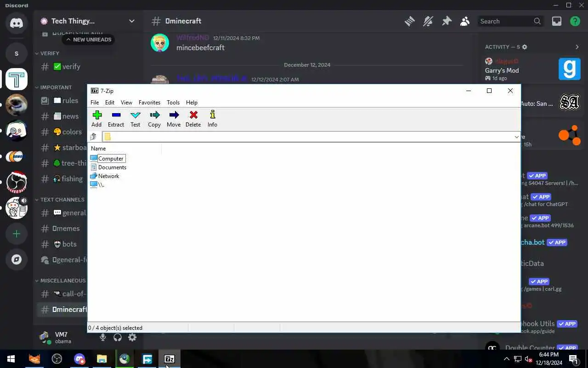Click the red Delete icon in 7-Zip

[x=193, y=119]
